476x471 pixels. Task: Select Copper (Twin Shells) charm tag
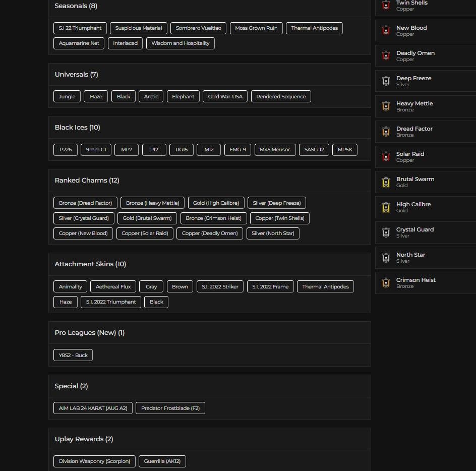pos(279,218)
